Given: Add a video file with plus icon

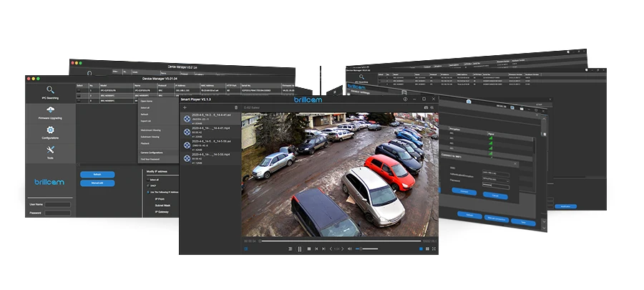Looking at the screenshot, I should coord(185,107).
